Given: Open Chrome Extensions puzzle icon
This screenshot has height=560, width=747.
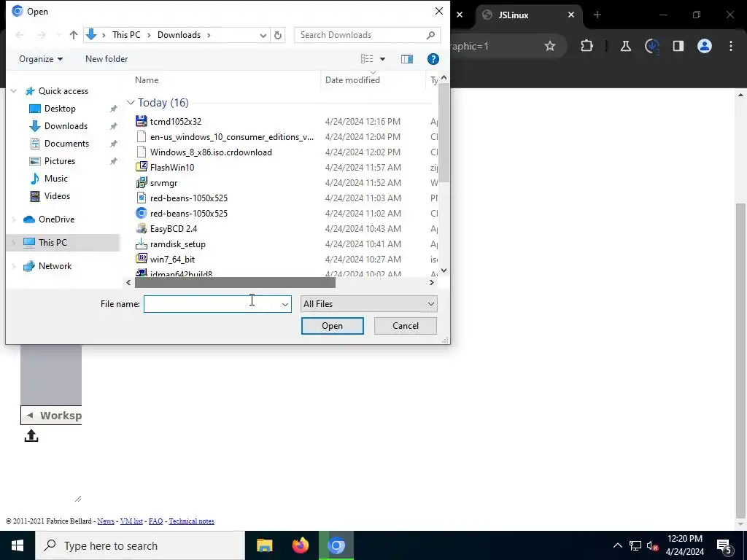Looking at the screenshot, I should click(587, 46).
